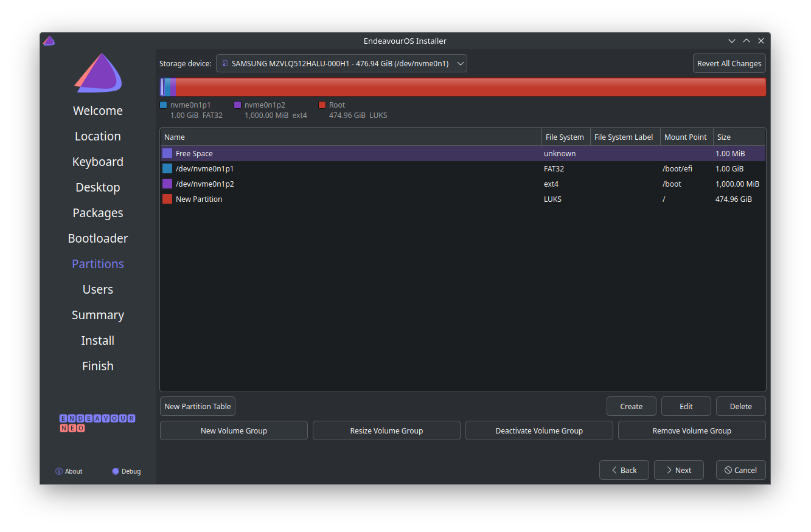Viewport: 811px width, 532px height.
Task: Select the /dev/nvme0n1p1 partition row
Action: point(462,168)
